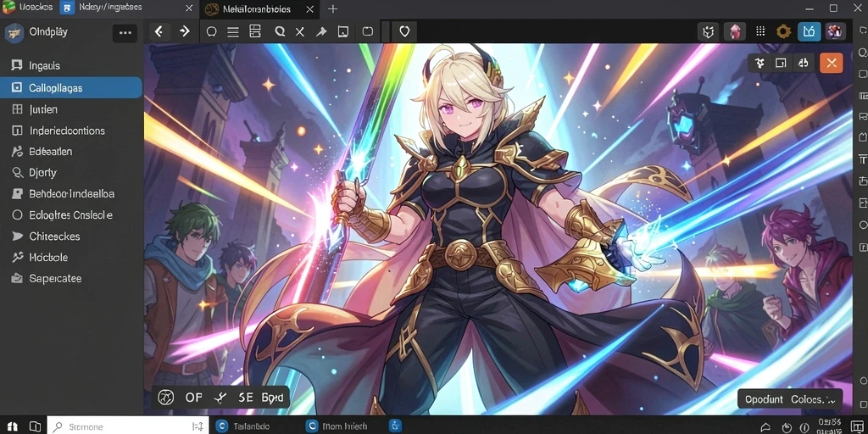Click the square frame icon in the image overlay
Image resolution: width=868 pixels, height=434 pixels.
tap(781, 63)
